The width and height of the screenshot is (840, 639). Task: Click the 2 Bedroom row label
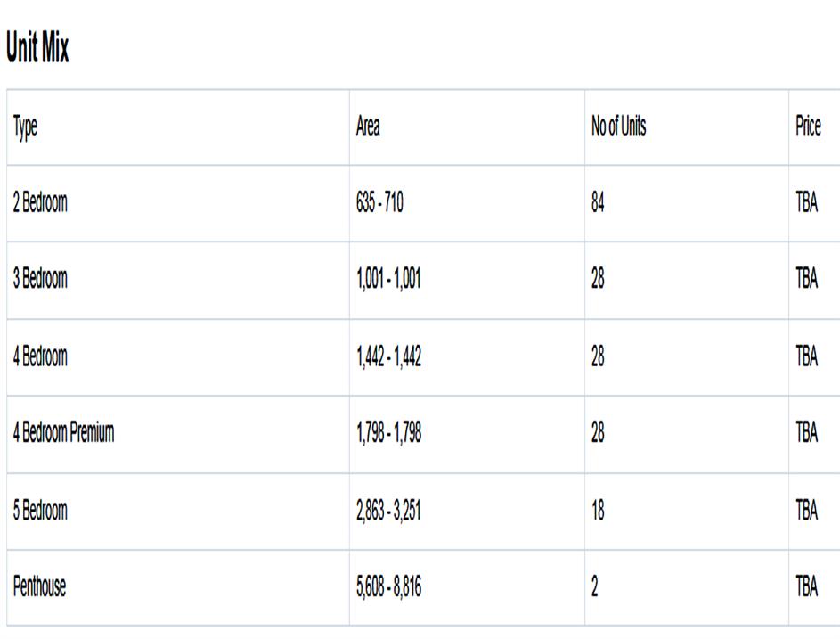[40, 203]
